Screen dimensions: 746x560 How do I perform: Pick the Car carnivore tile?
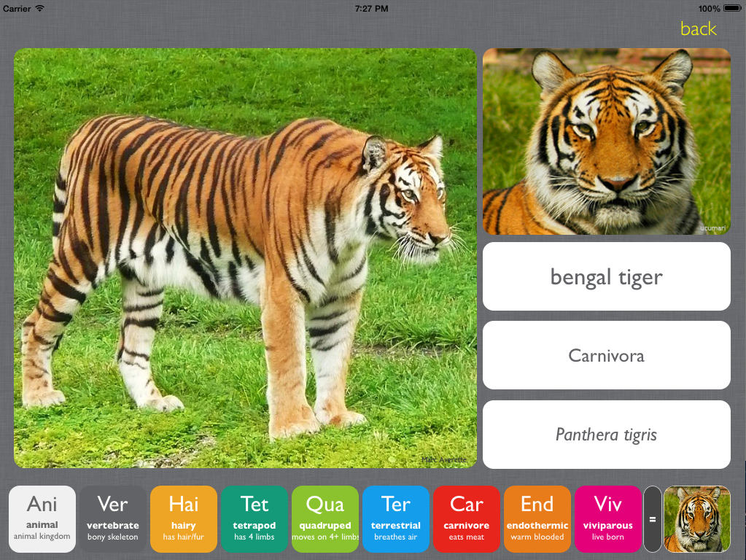pos(466,518)
